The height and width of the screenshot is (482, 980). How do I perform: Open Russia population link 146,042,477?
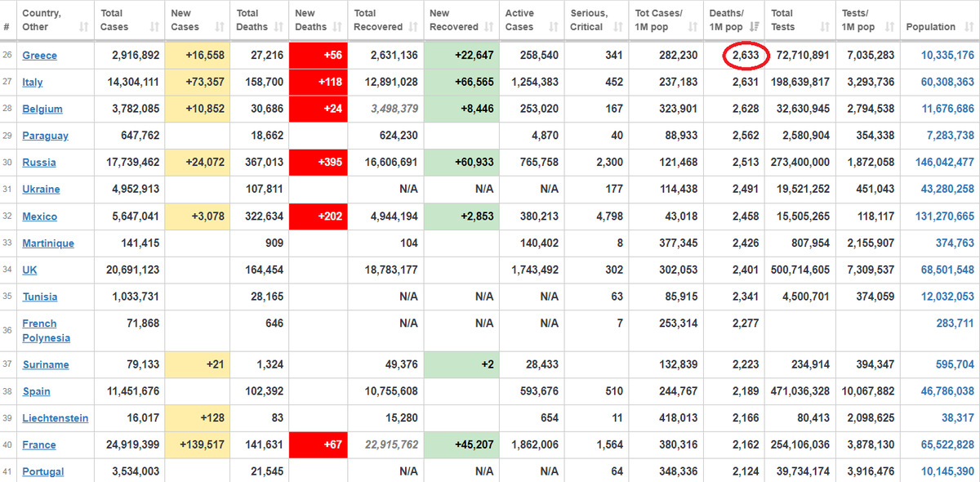(945, 163)
